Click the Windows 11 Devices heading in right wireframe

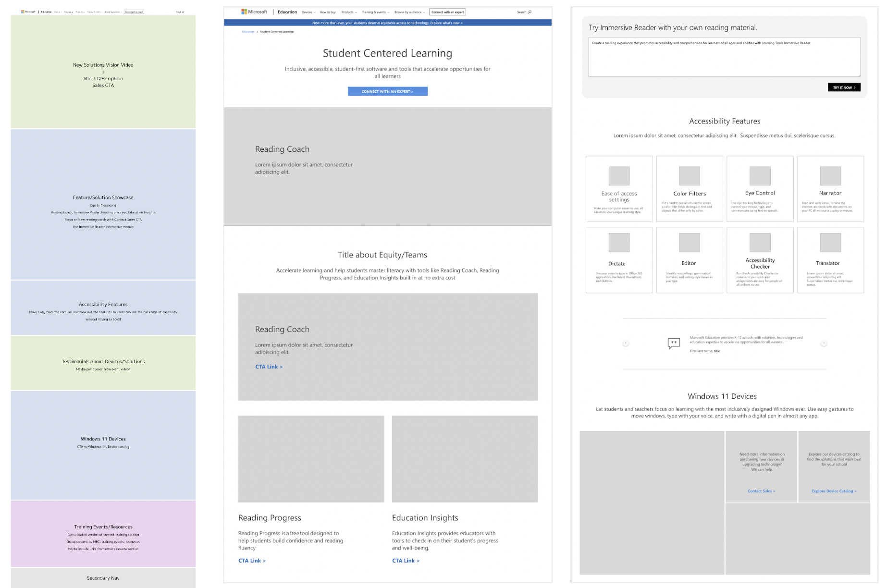click(x=722, y=396)
